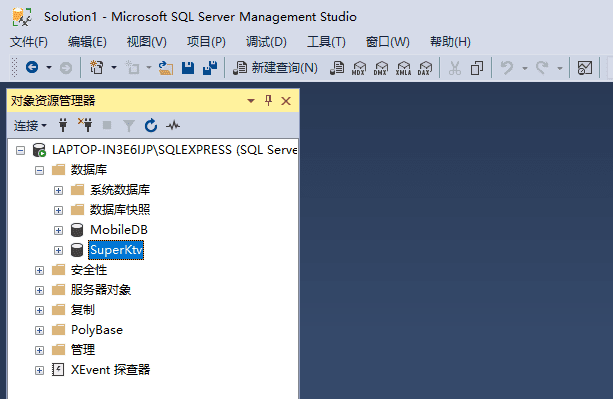
Task: Expand the 管理 folder
Action: [39, 350]
